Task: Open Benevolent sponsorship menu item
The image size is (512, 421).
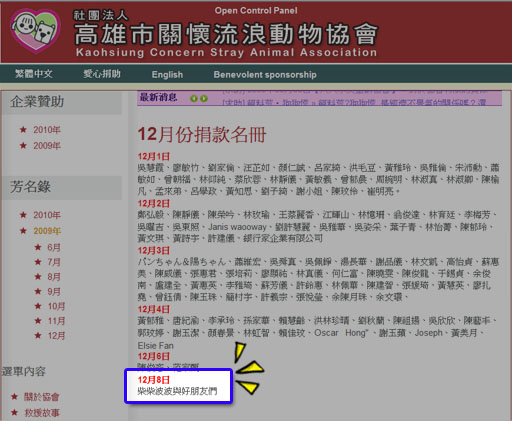Action: point(265,74)
